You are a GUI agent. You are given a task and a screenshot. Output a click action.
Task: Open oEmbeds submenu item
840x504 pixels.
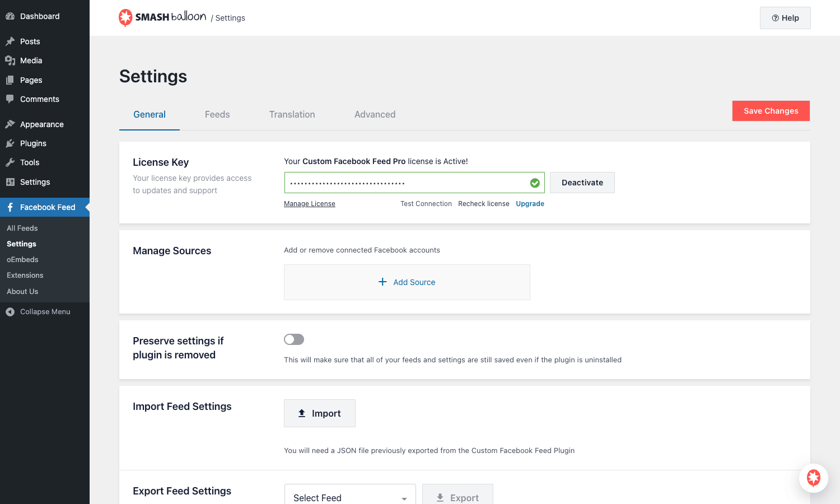(x=22, y=259)
